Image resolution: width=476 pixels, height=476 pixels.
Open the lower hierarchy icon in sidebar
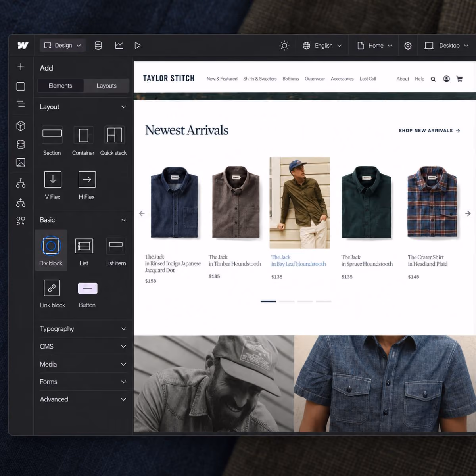[x=21, y=202]
